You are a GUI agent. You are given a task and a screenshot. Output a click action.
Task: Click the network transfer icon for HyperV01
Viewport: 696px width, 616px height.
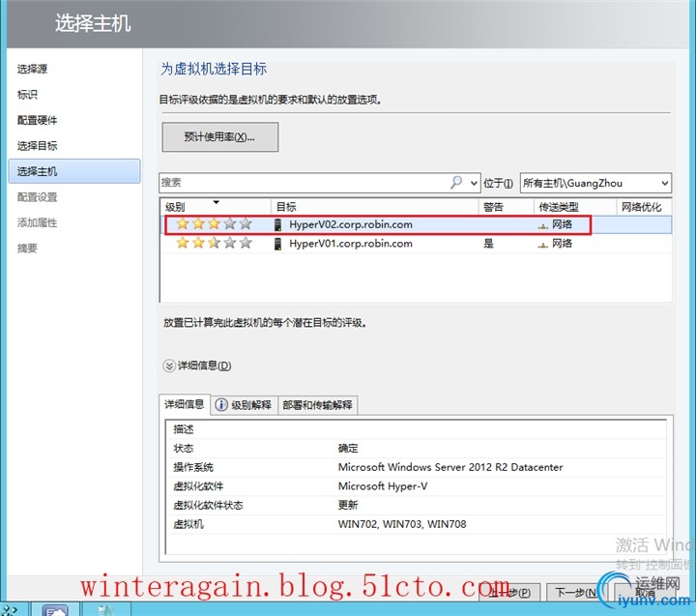(542, 246)
